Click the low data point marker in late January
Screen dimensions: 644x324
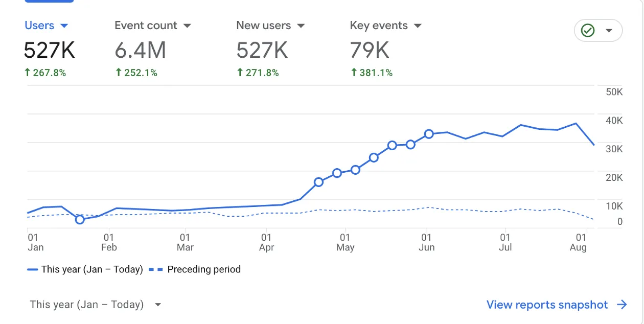point(80,220)
